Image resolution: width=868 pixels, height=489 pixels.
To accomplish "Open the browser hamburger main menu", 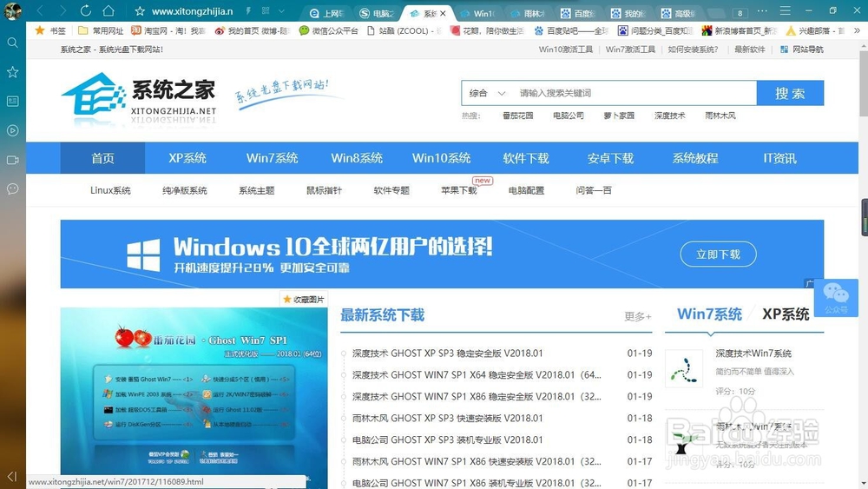I will [785, 10].
